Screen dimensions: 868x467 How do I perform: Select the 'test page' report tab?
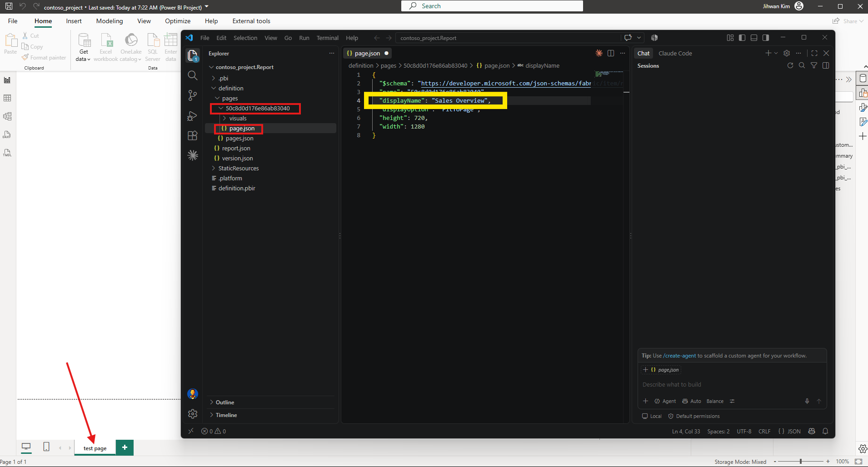click(x=95, y=448)
